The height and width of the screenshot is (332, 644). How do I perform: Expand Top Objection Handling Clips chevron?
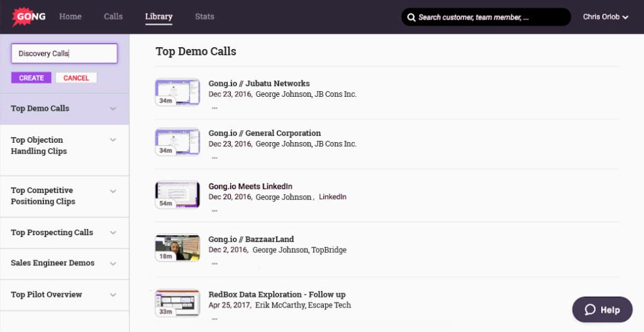[113, 140]
